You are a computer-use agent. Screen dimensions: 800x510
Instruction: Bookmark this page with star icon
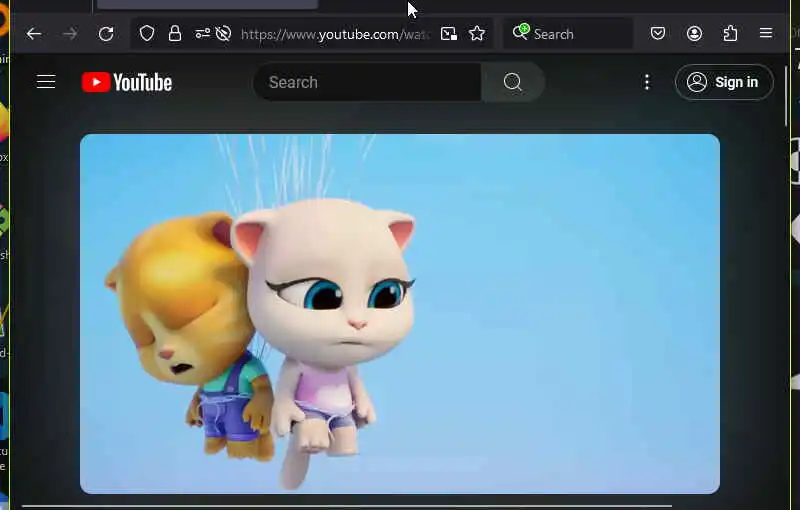(x=477, y=34)
